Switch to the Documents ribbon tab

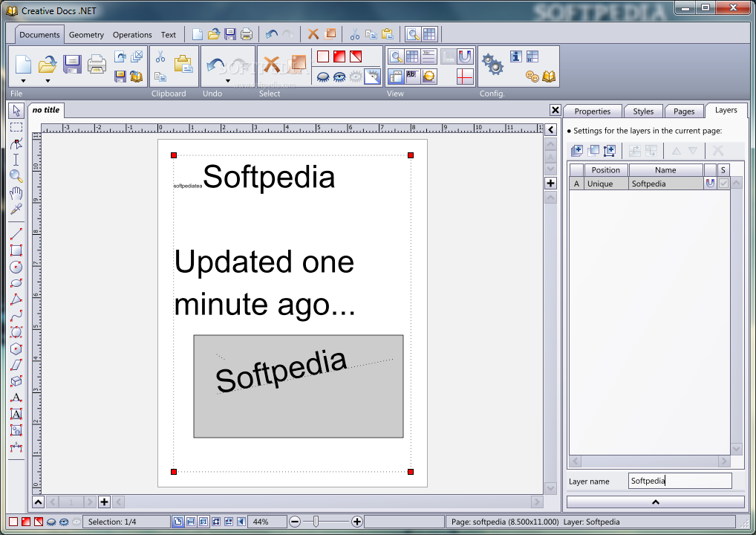pos(39,35)
